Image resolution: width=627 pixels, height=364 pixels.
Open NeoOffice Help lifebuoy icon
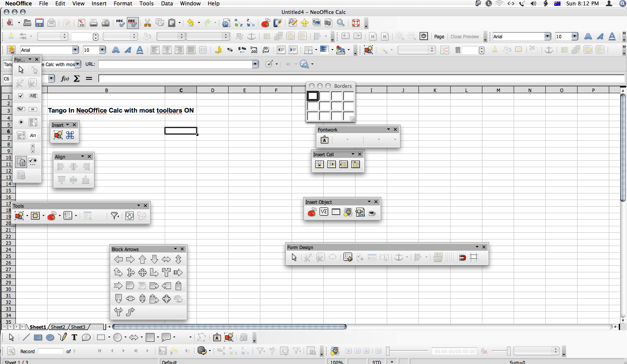[x=356, y=23]
